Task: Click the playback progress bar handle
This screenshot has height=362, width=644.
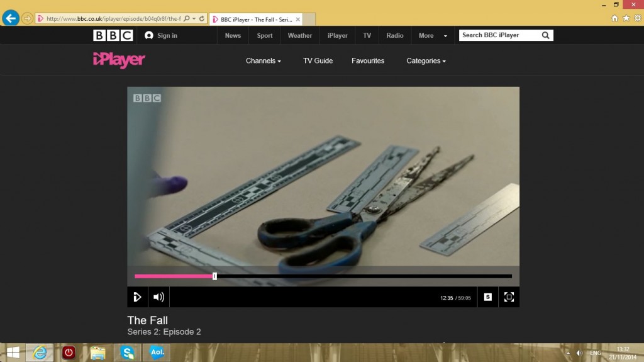Action: coord(214,276)
